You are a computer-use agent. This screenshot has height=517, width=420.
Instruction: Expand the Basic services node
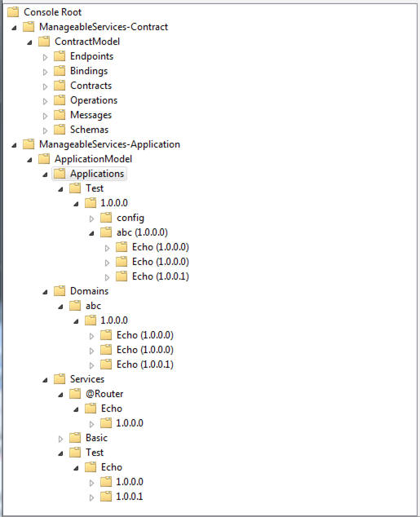(60, 439)
